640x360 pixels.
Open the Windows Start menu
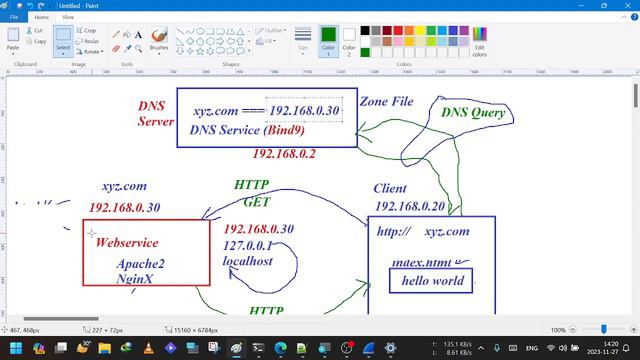16,348
